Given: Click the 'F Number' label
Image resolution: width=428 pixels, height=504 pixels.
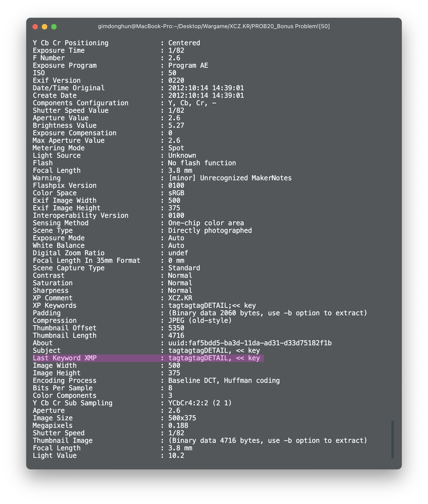Looking at the screenshot, I should [49, 58].
